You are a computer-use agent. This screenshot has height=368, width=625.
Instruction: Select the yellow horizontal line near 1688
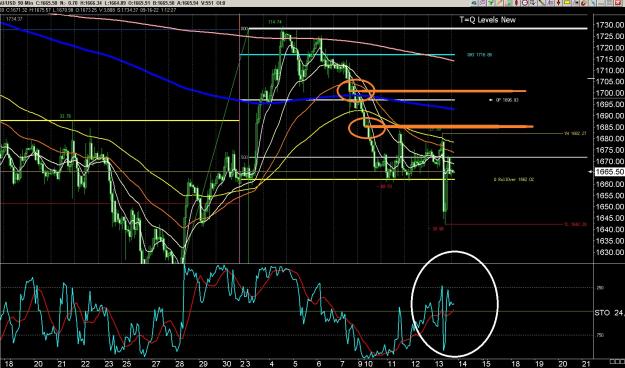coord(120,120)
